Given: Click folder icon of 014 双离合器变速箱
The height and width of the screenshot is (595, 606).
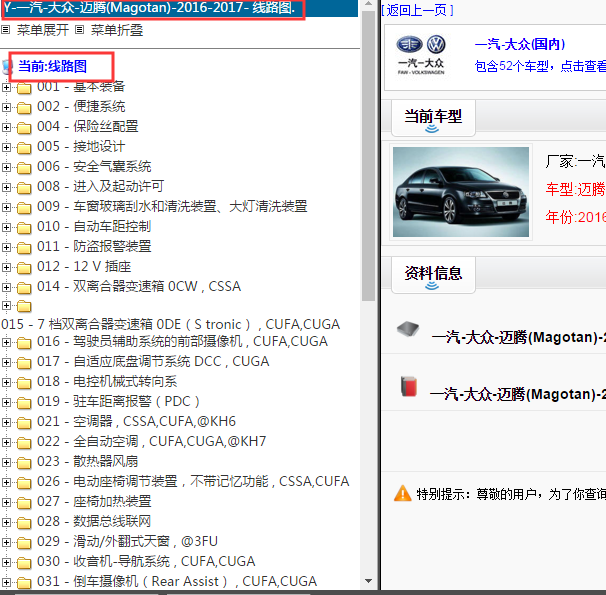Looking at the screenshot, I should (x=24, y=288).
